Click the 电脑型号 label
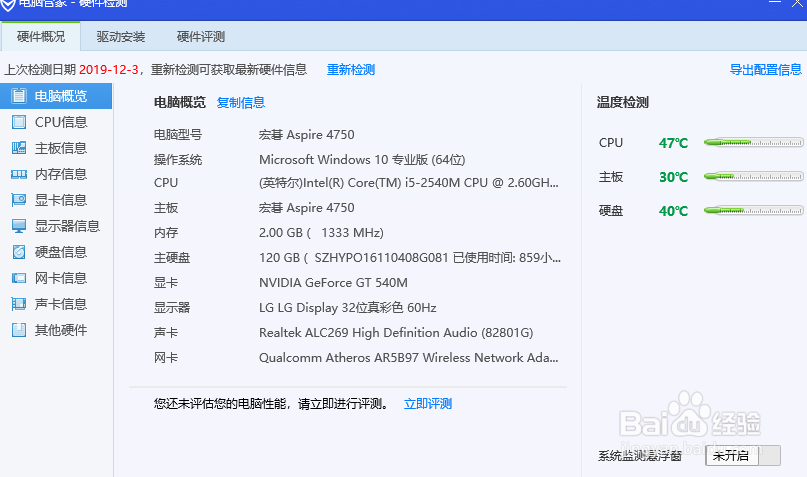This screenshot has height=477, width=807. click(x=178, y=135)
